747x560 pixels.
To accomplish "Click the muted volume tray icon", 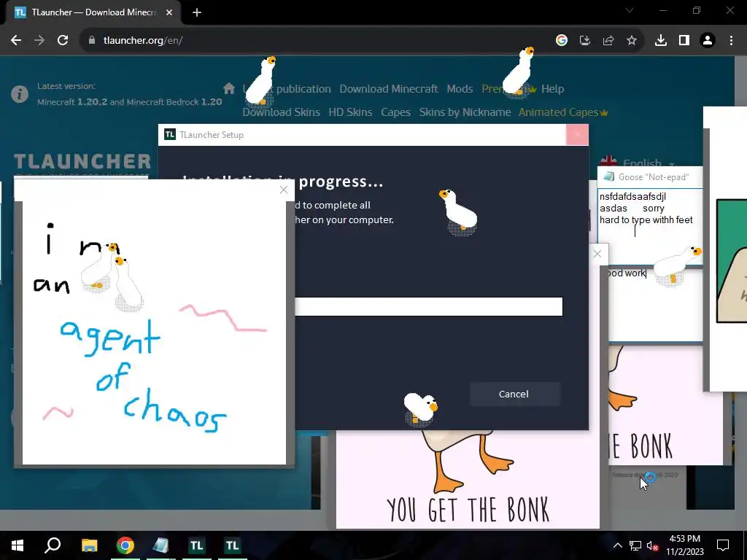I will click(x=653, y=545).
